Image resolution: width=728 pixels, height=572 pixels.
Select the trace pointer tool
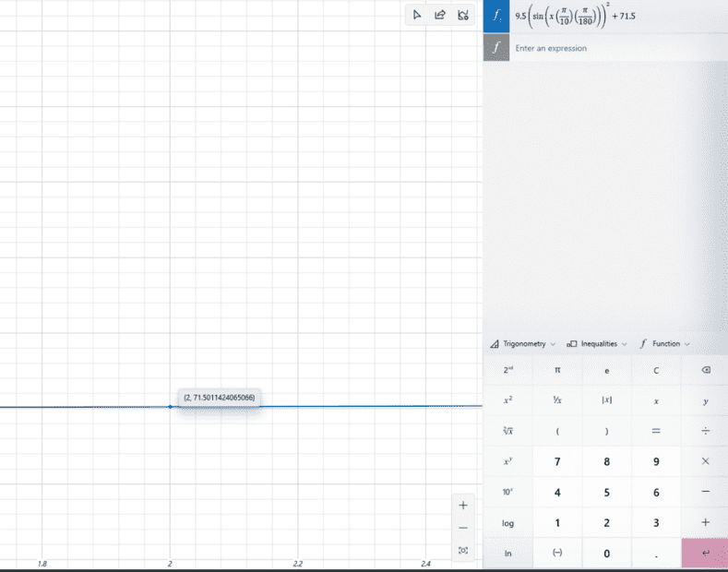416,16
